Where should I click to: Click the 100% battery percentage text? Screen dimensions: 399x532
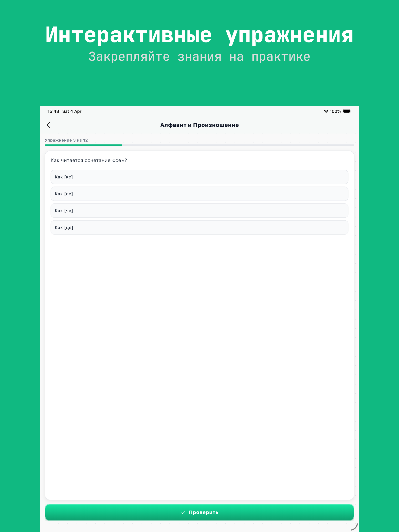click(335, 111)
